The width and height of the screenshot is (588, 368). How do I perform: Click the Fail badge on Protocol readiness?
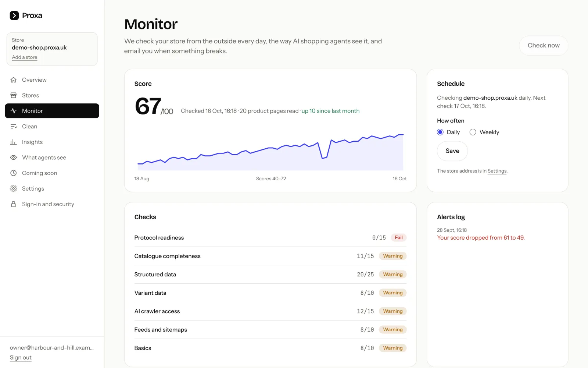399,238
